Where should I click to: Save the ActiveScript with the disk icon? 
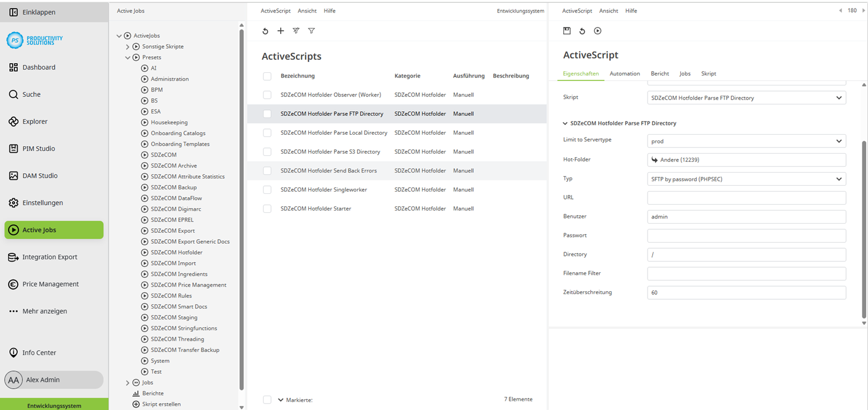567,30
